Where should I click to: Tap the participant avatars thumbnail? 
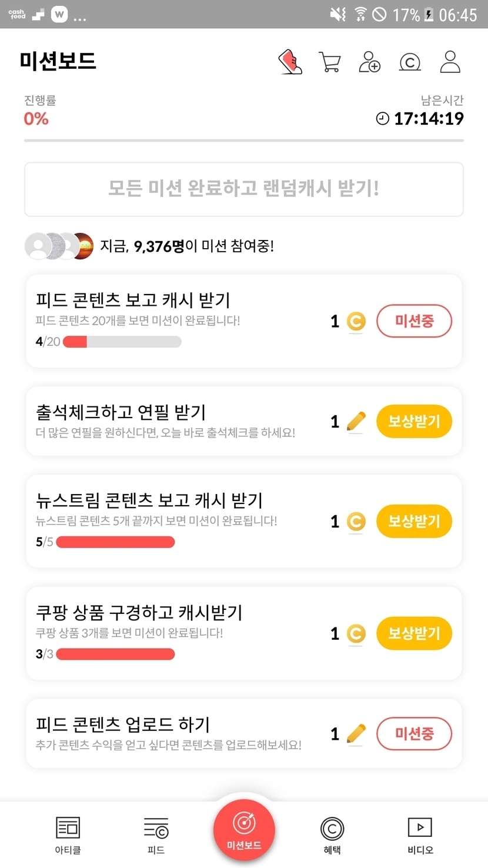59,246
